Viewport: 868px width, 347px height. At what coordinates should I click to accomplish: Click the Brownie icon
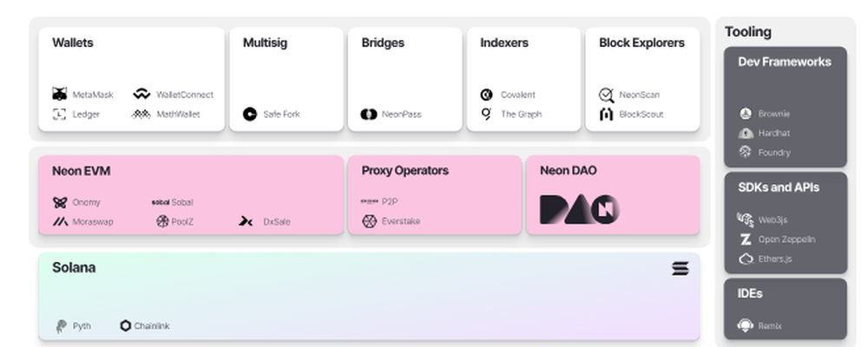(x=746, y=114)
